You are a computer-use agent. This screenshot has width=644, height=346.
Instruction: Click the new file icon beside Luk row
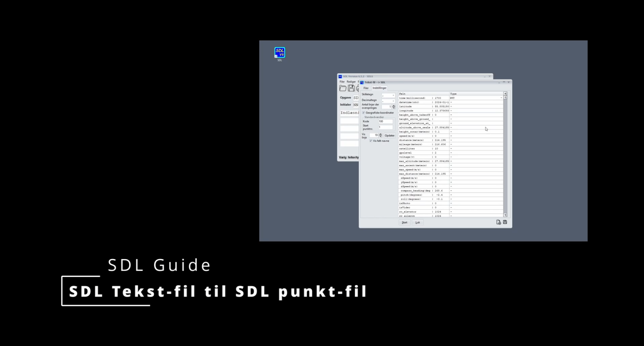(x=499, y=222)
